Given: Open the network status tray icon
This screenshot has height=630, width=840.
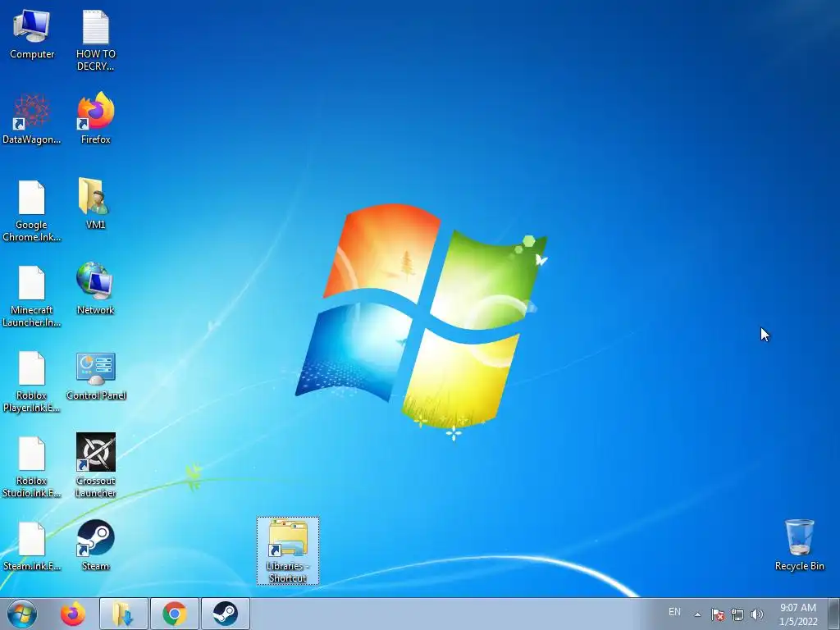Looking at the screenshot, I should point(737,614).
